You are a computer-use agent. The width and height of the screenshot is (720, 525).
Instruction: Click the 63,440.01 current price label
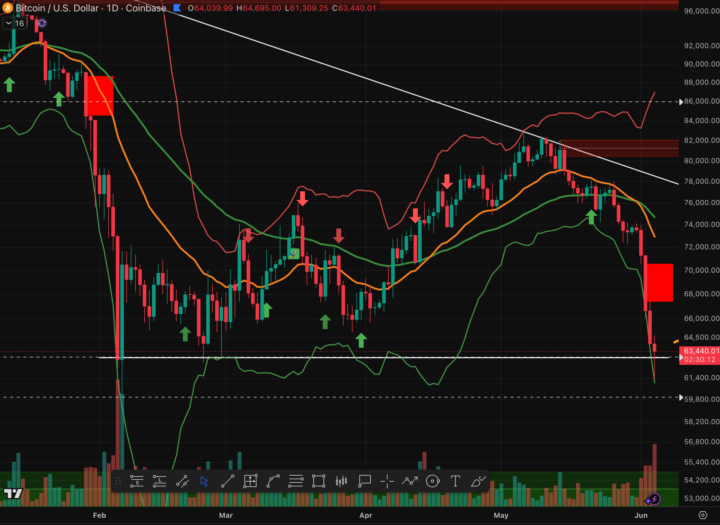699,351
